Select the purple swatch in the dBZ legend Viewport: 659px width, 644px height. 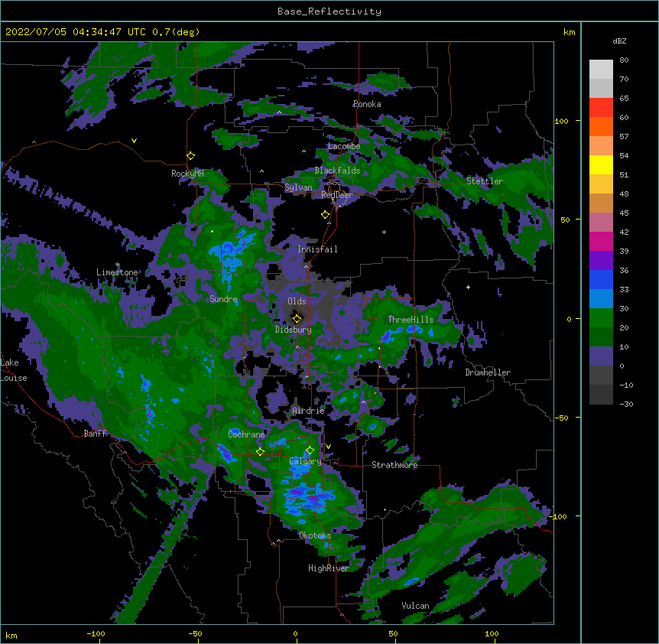coord(601,260)
